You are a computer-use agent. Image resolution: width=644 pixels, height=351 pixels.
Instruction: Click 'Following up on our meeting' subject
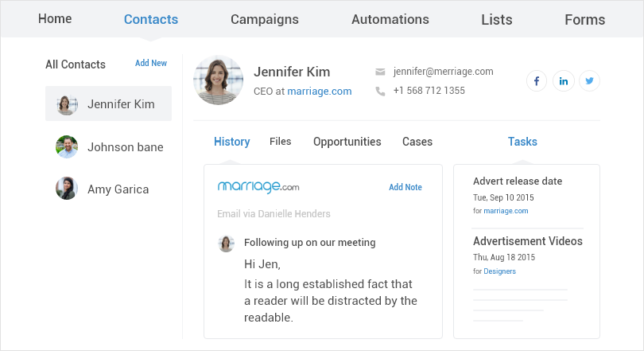point(310,243)
